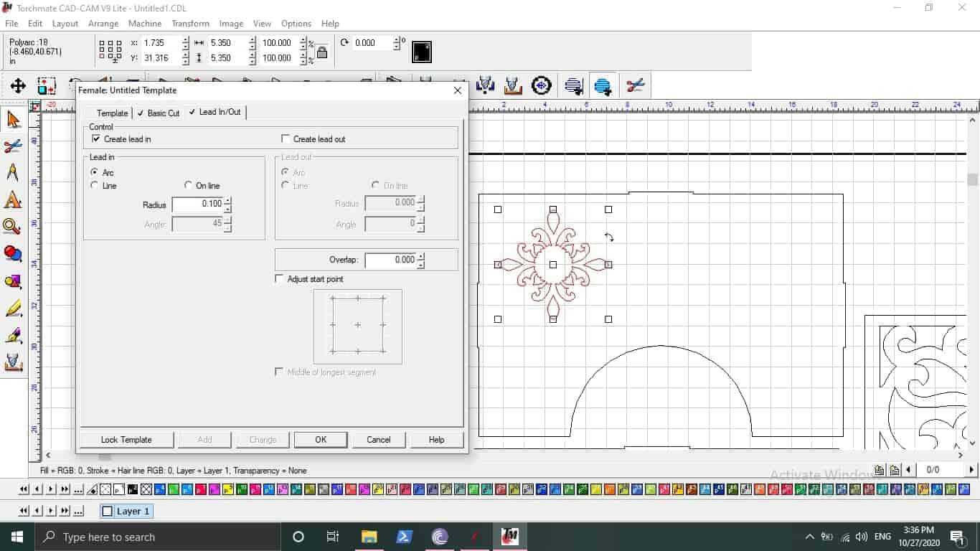The image size is (980, 551).
Task: Increase Overlap value with up spinner
Action: tap(421, 256)
